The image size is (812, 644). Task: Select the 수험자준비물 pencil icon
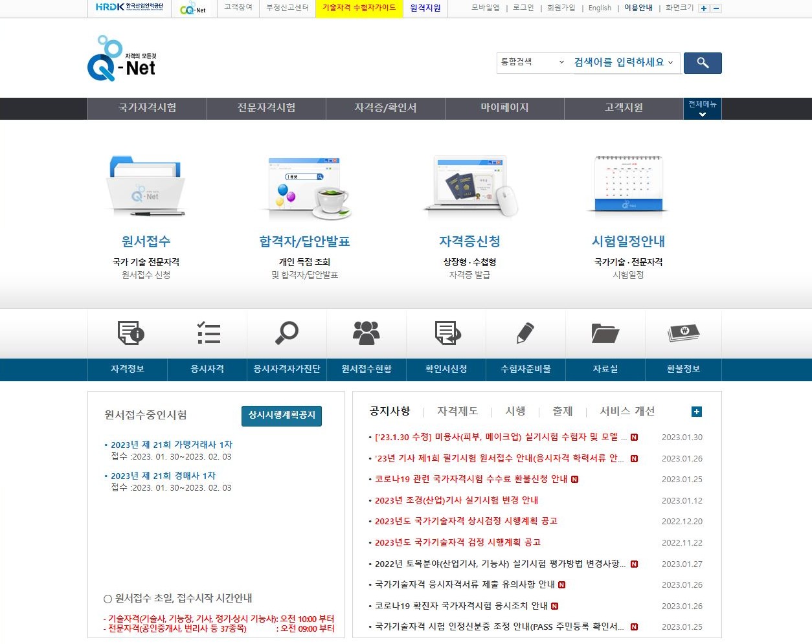tap(525, 333)
